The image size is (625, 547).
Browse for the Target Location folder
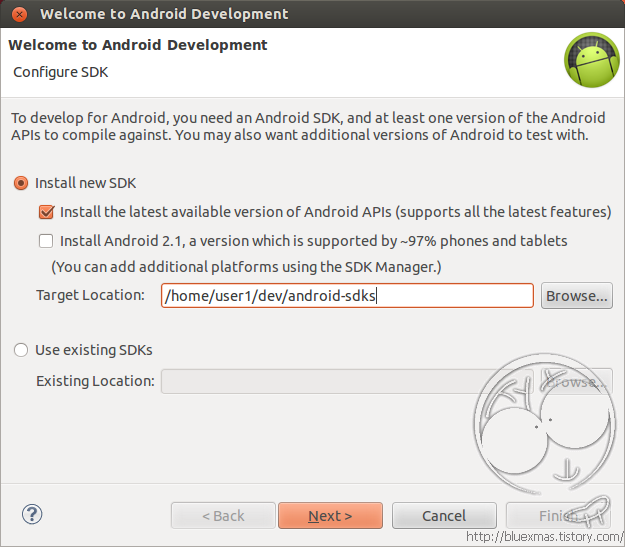tap(576, 296)
